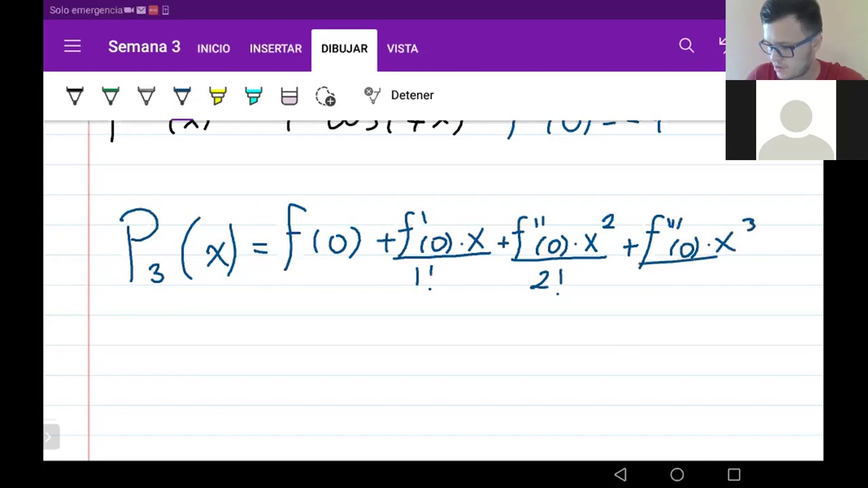Viewport: 868px width, 488px height.
Task: Tap the Android recent apps button
Action: [x=734, y=474]
